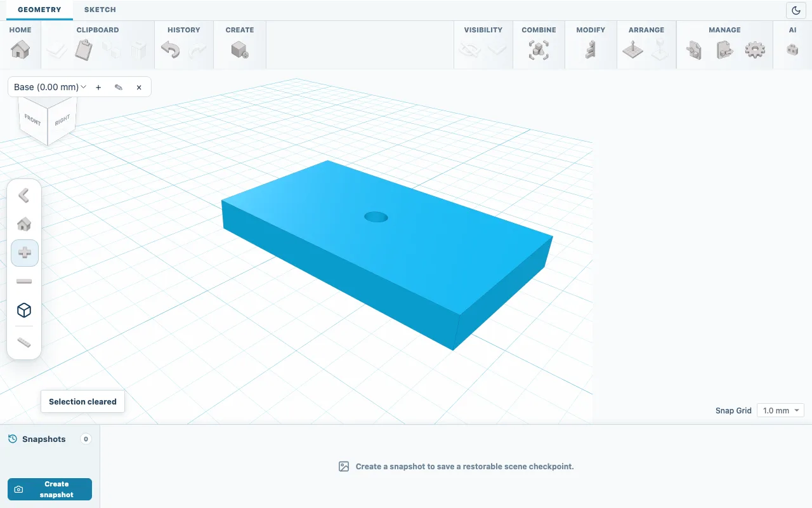Click the circular hole on the box

(376, 217)
